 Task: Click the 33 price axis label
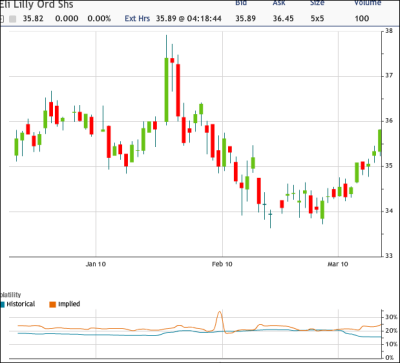(x=389, y=256)
